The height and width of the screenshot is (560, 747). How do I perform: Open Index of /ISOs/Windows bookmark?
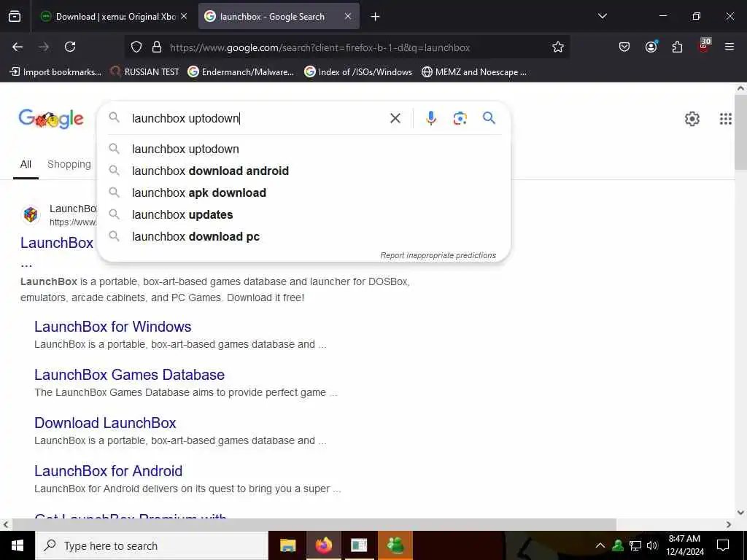pyautogui.click(x=358, y=72)
